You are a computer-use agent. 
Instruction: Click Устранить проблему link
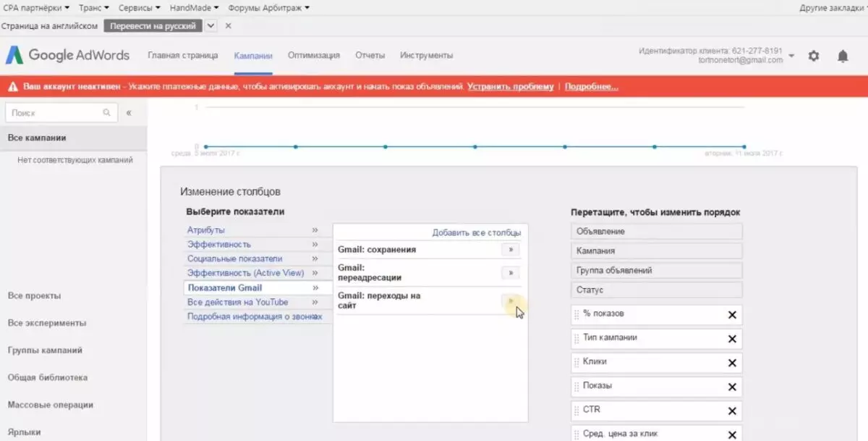point(511,87)
